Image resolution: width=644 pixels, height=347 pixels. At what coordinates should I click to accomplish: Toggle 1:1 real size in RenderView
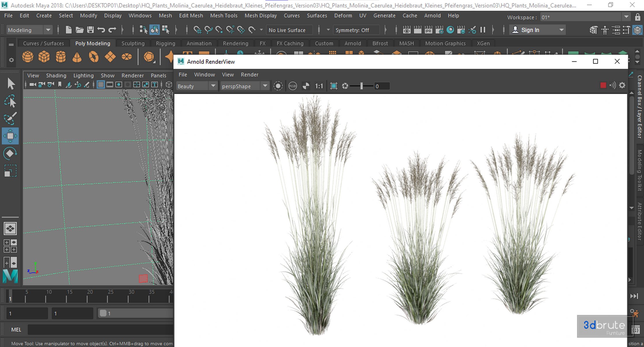coord(319,86)
